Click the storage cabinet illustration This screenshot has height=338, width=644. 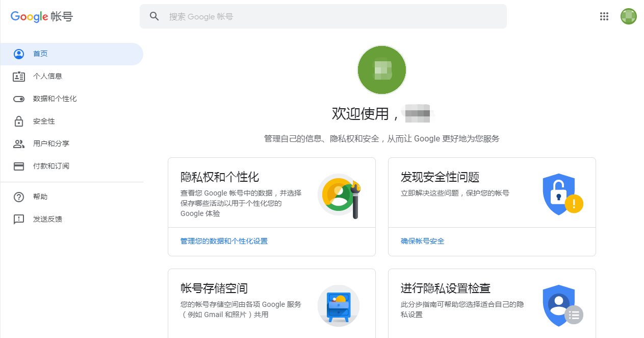coord(338,306)
